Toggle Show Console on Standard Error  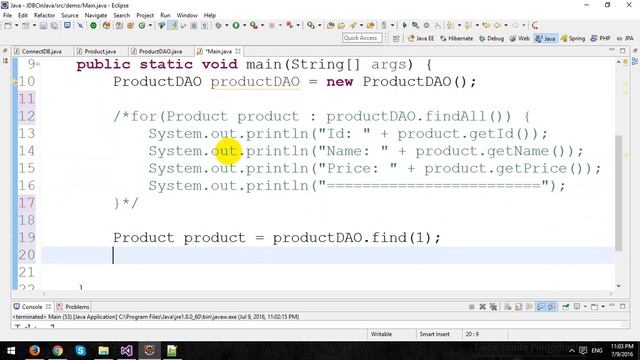tap(551, 307)
